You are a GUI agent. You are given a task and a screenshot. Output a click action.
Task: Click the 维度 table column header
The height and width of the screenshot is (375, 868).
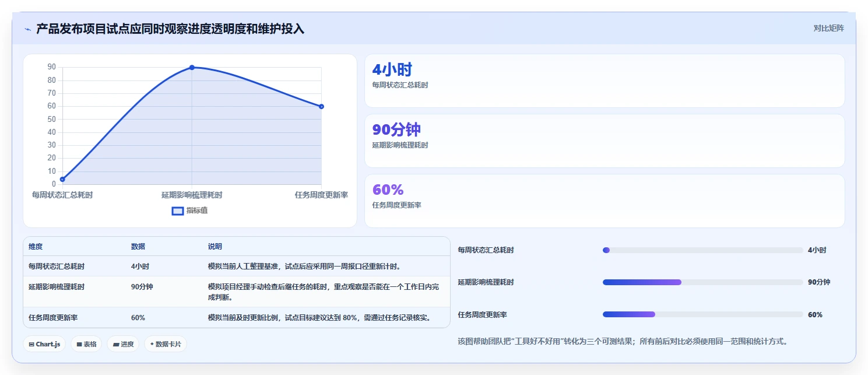[36, 247]
